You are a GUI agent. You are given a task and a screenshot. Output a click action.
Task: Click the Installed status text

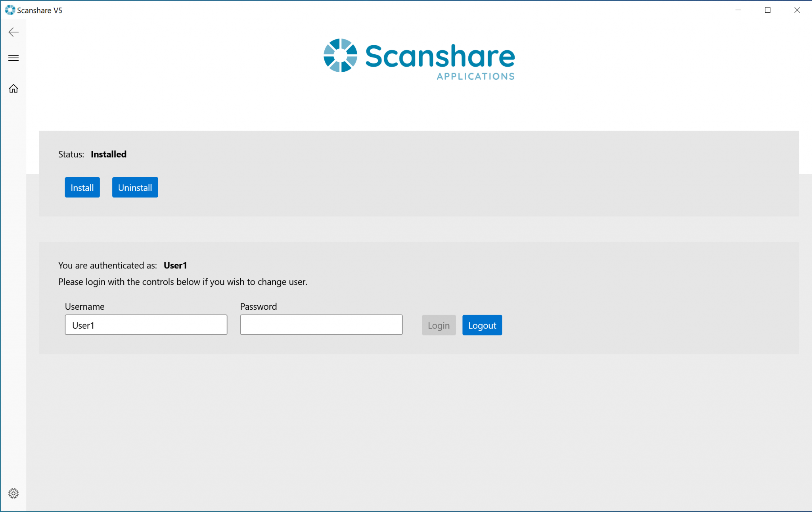(108, 154)
